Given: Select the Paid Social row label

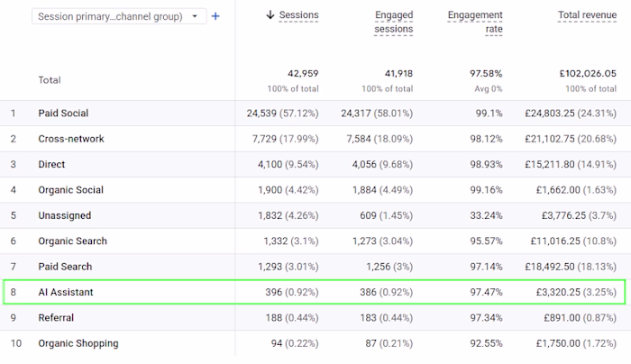Looking at the screenshot, I should (x=63, y=113).
